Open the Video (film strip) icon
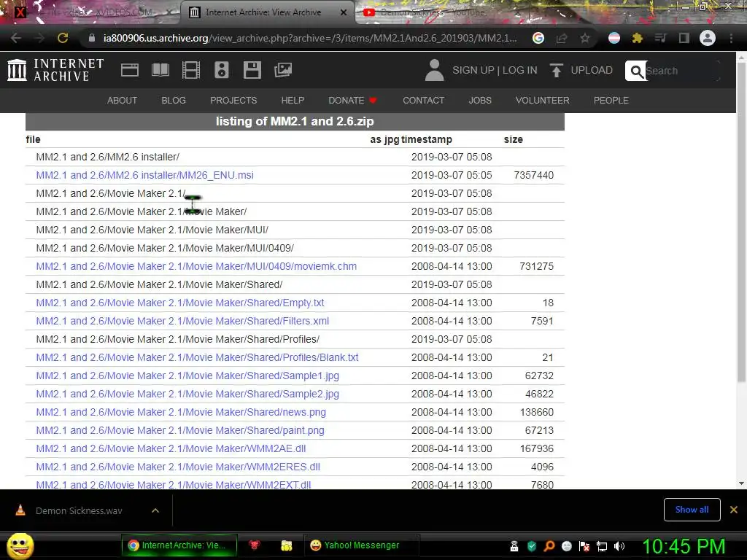The height and width of the screenshot is (560, 747). (x=191, y=70)
